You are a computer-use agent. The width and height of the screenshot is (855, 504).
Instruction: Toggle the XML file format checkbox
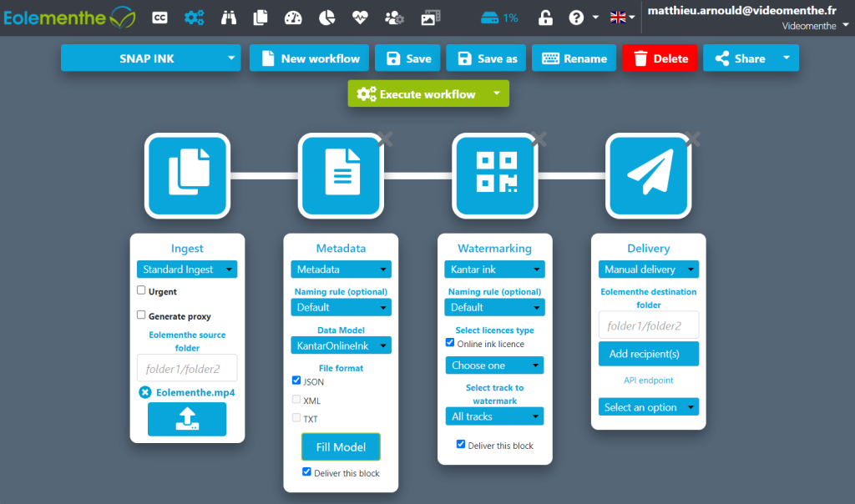click(x=296, y=400)
